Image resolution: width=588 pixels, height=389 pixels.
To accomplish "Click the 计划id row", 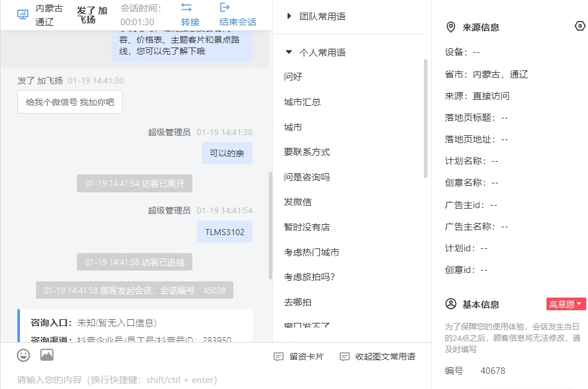I will coord(466,248).
